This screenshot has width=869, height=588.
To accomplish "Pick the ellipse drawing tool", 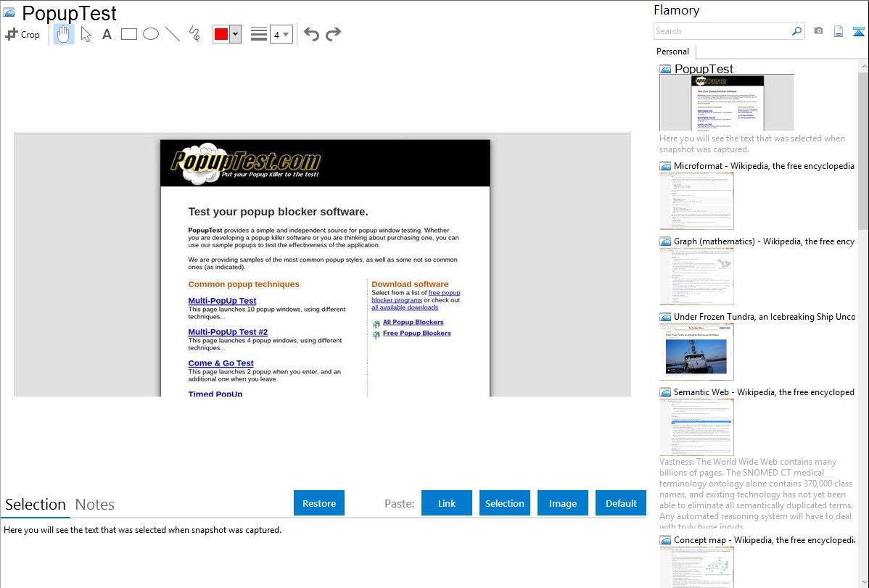I will pyautogui.click(x=151, y=34).
